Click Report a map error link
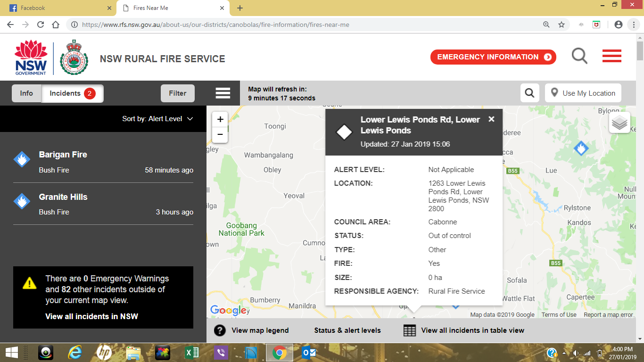The width and height of the screenshot is (644, 362). (x=608, y=315)
